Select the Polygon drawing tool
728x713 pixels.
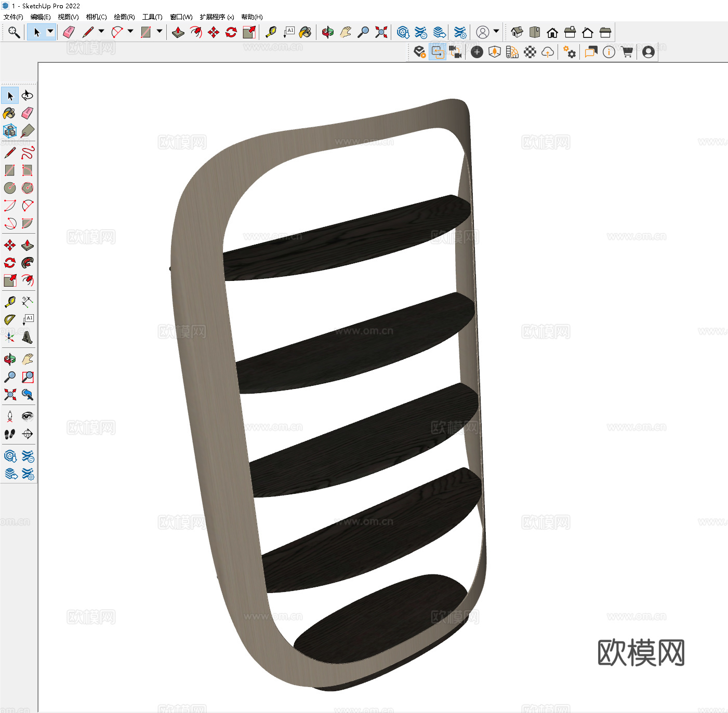click(x=28, y=188)
